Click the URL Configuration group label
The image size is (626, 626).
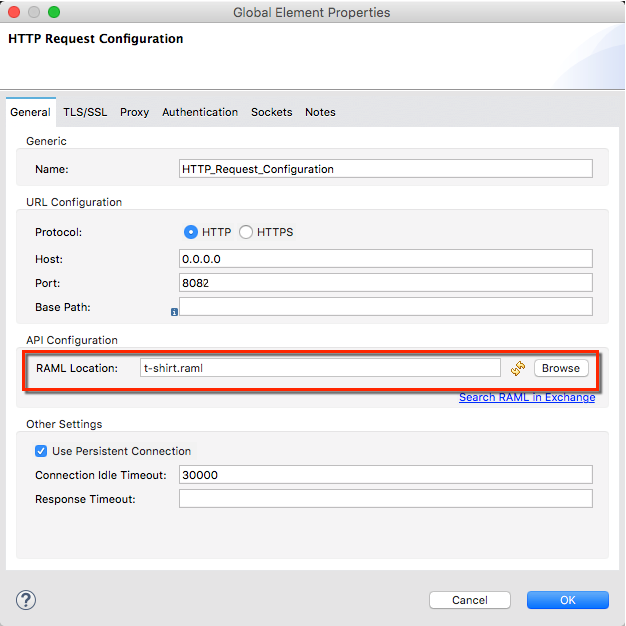tap(74, 202)
